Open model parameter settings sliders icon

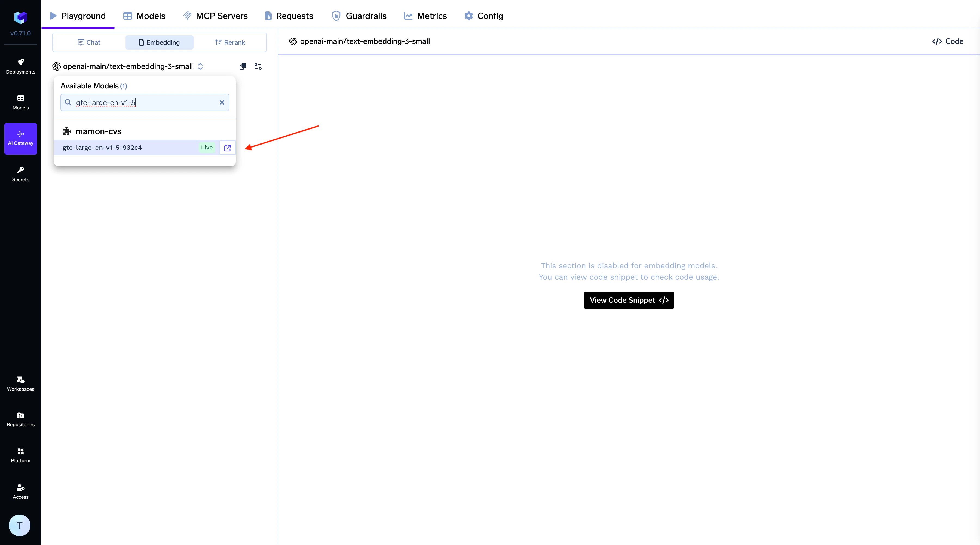258,66
